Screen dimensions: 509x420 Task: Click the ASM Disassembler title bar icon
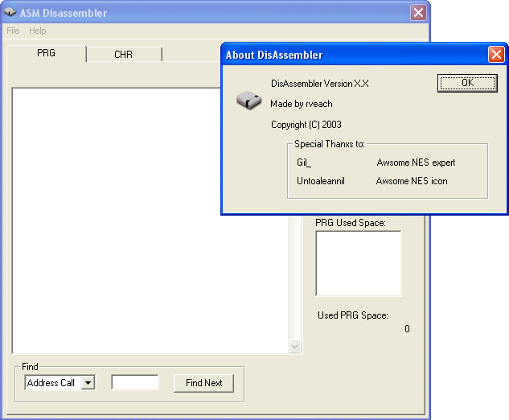coord(10,12)
